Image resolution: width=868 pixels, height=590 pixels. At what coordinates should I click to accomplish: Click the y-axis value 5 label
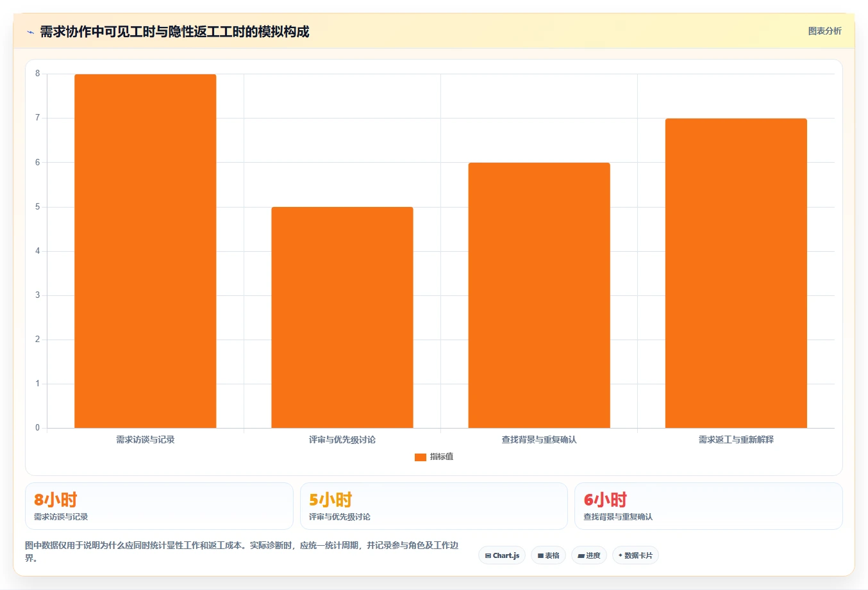pyautogui.click(x=37, y=207)
